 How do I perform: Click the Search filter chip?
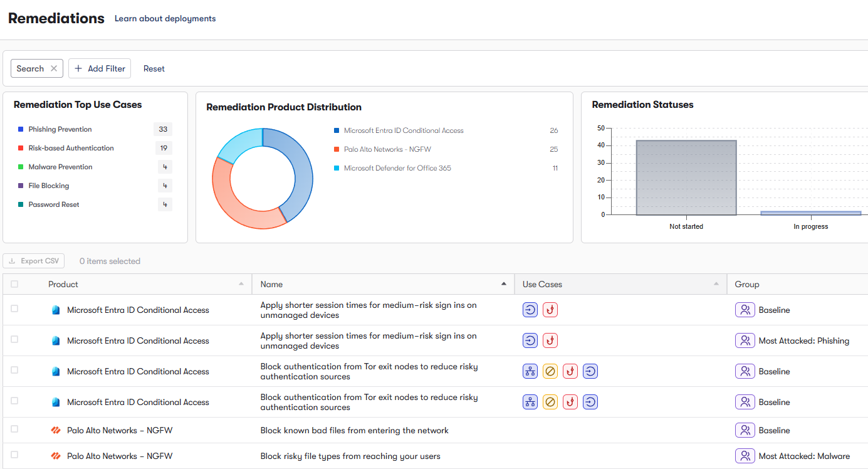[36, 68]
